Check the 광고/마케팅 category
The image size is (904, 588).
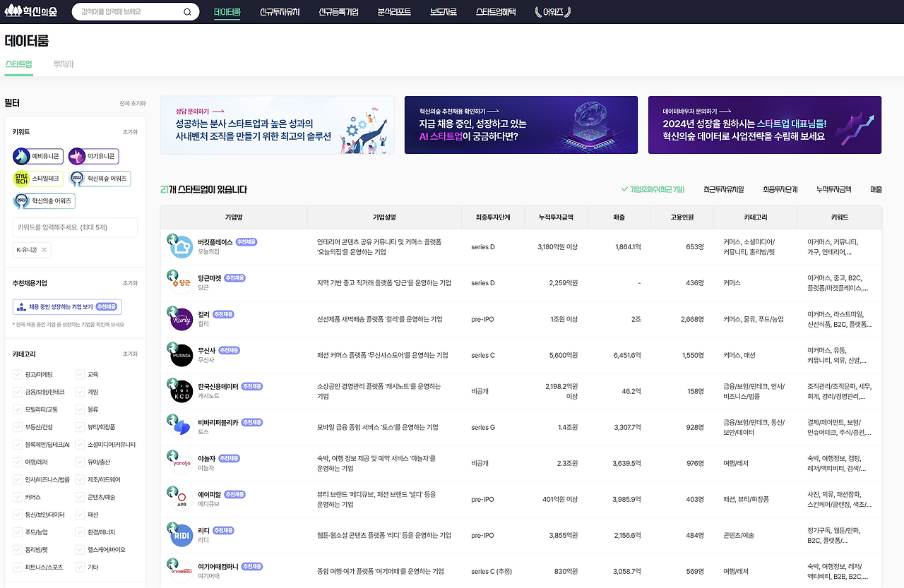click(x=18, y=374)
